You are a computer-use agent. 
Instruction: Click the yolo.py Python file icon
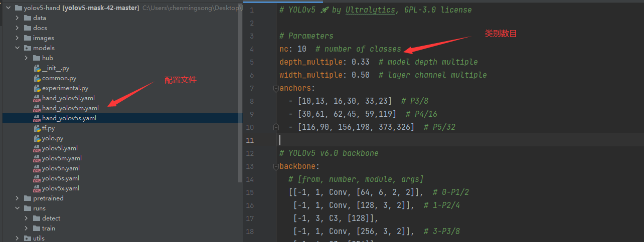click(37, 138)
